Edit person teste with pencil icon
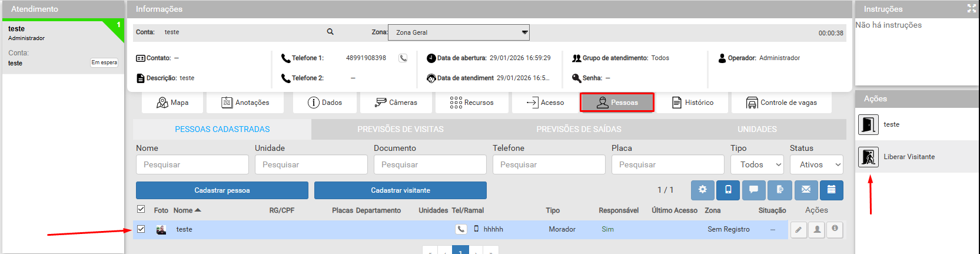980x254 pixels. tap(798, 230)
